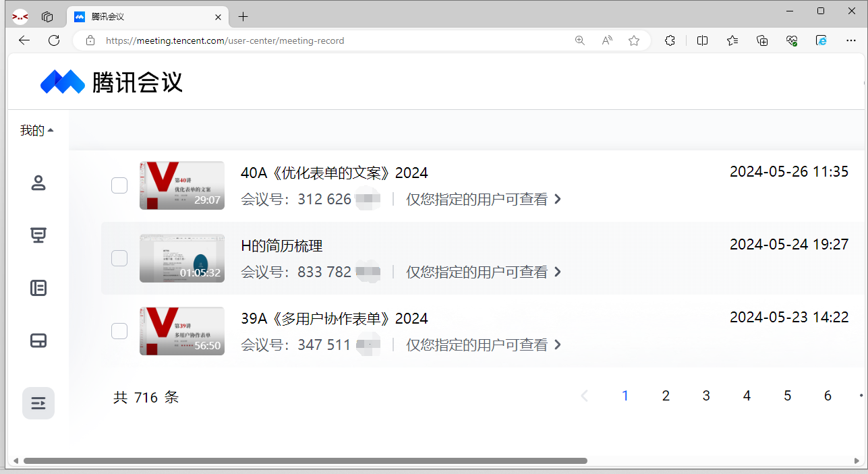The height and width of the screenshot is (474, 868).
Task: Go to page 4 of records
Action: [x=747, y=396]
